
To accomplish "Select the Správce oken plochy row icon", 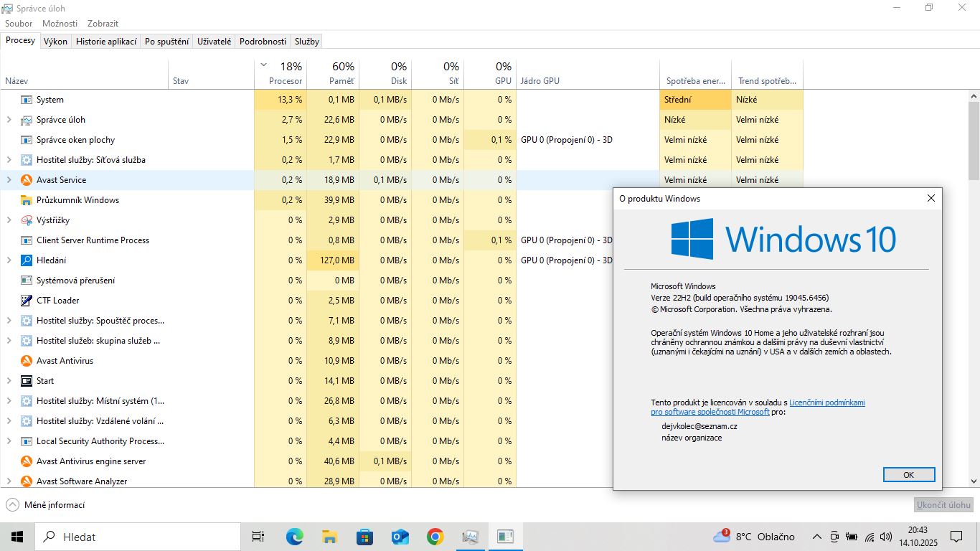I will tap(27, 140).
